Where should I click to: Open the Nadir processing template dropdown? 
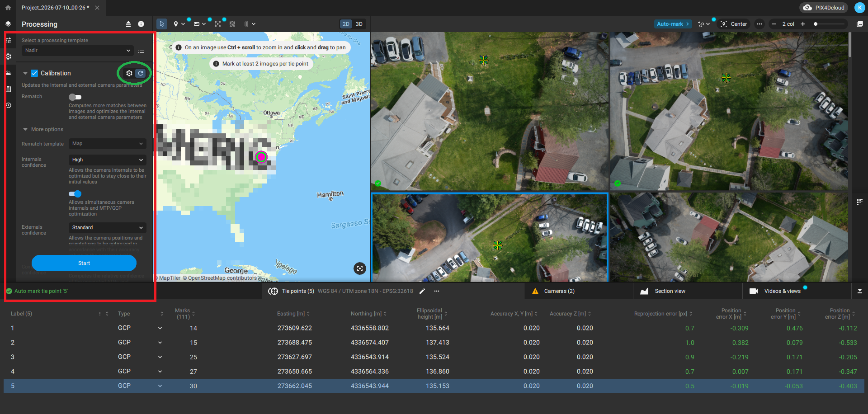pyautogui.click(x=77, y=51)
